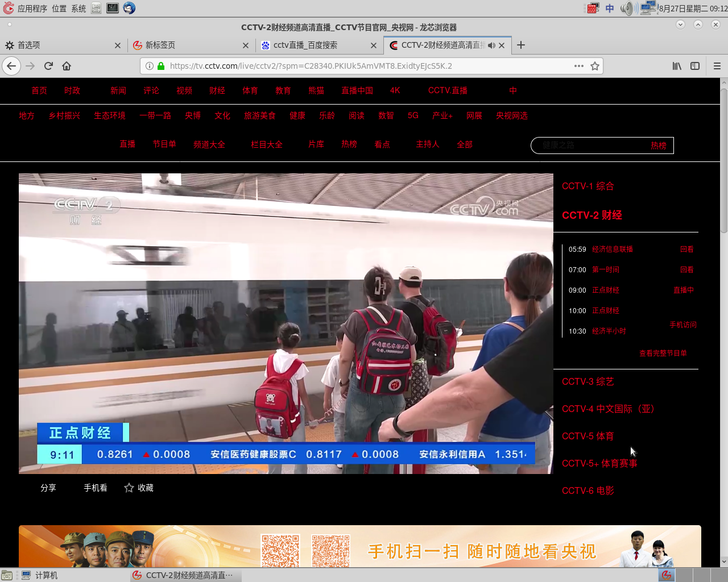Click 回看 for 经济信息联播
The height and width of the screenshot is (582, 728).
point(687,249)
